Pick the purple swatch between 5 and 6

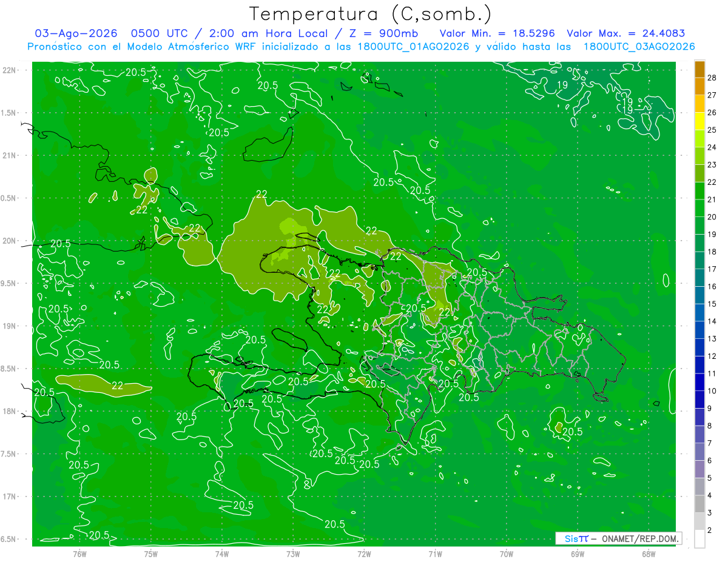pyautogui.click(x=699, y=469)
